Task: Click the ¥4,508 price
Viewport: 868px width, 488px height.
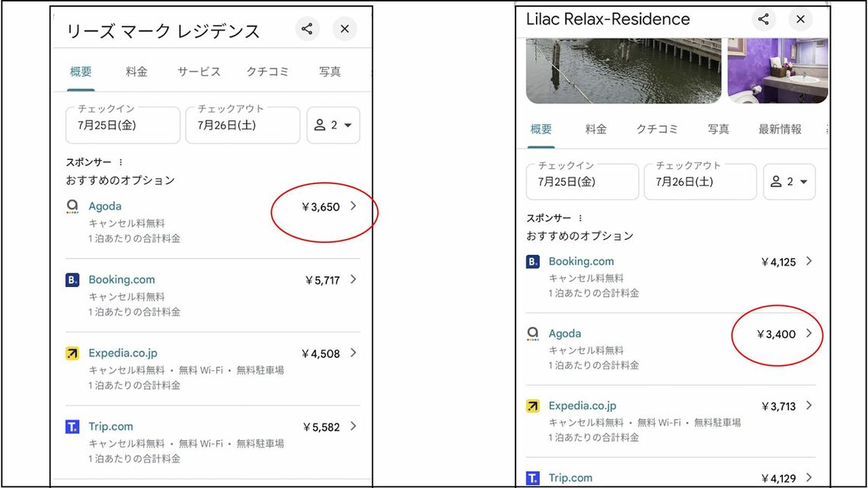Action: point(321,354)
